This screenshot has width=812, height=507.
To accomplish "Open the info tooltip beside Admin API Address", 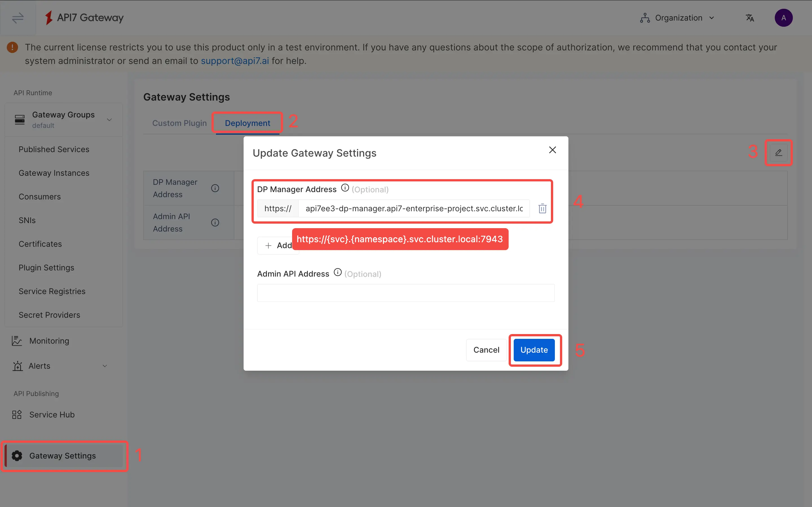I will (337, 272).
